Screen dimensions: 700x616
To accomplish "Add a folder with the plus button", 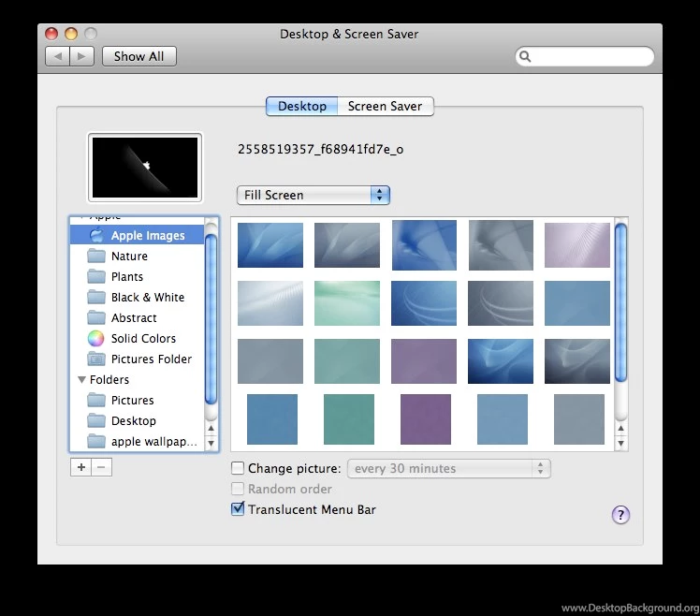I will pyautogui.click(x=80, y=467).
